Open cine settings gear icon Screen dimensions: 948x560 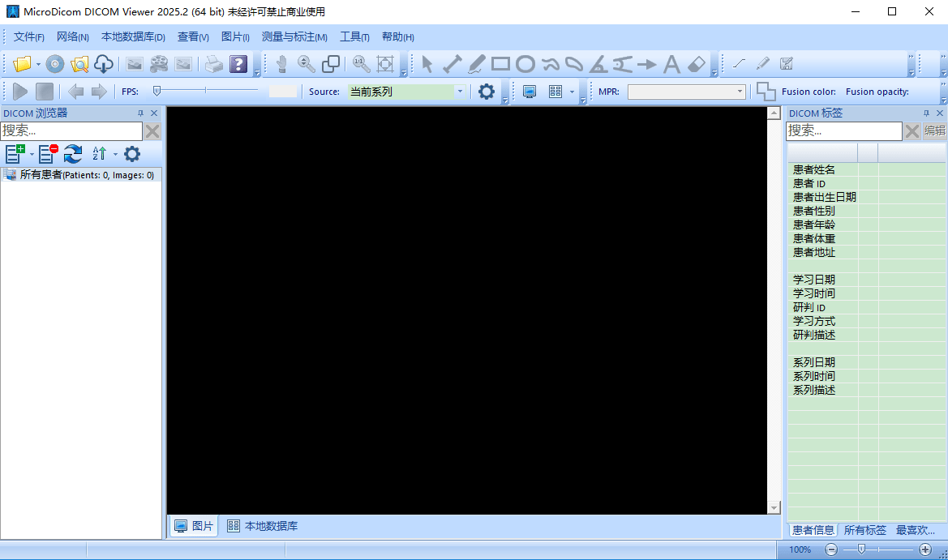pyautogui.click(x=486, y=92)
